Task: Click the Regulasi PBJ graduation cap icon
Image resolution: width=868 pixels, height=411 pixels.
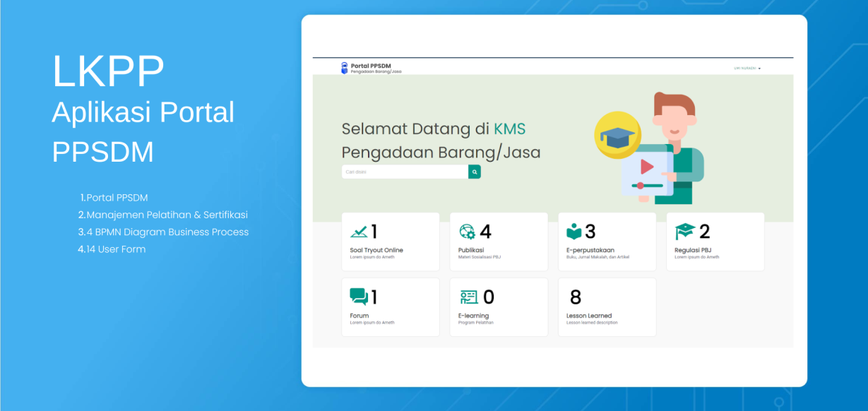Action: coord(685,232)
